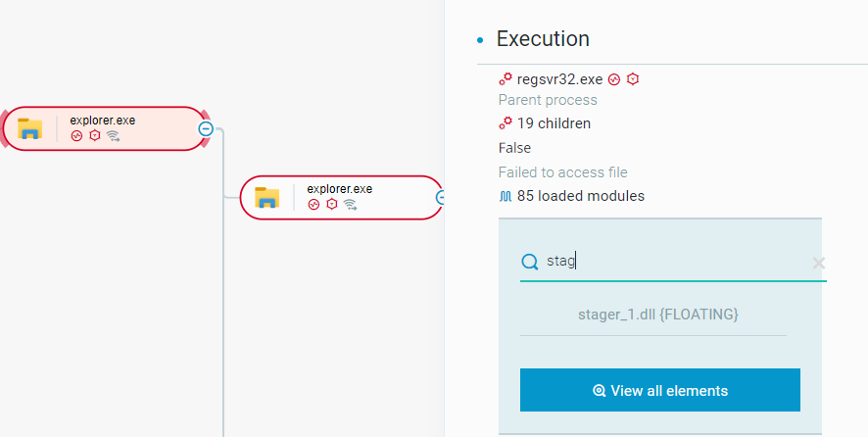Select the stager_1.dll {FLOATING} result
Image resolution: width=868 pixels, height=437 pixels.
coord(658,315)
